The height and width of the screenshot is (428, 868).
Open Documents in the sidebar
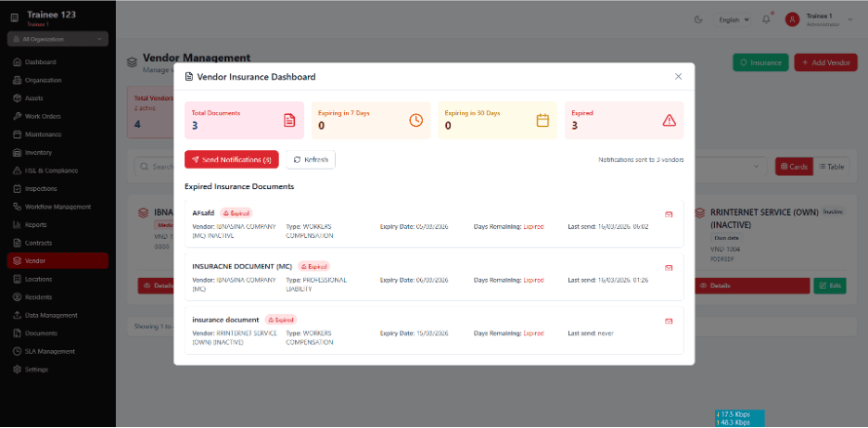tap(57, 334)
